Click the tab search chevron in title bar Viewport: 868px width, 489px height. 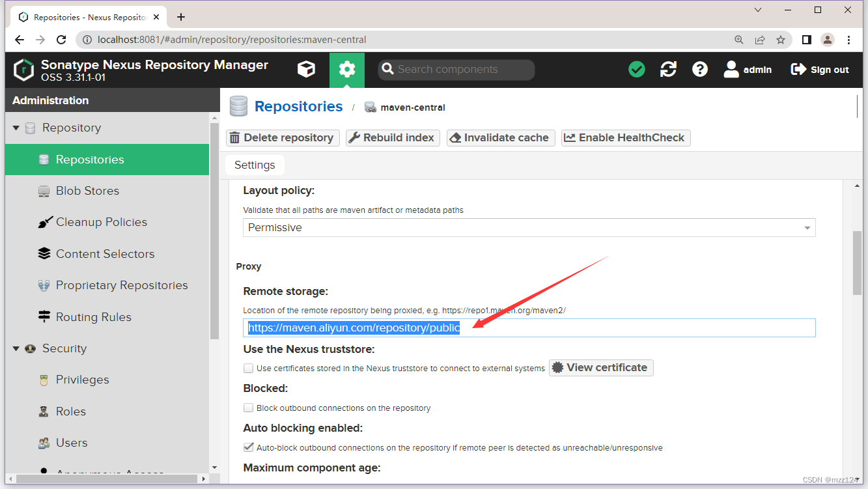(758, 10)
